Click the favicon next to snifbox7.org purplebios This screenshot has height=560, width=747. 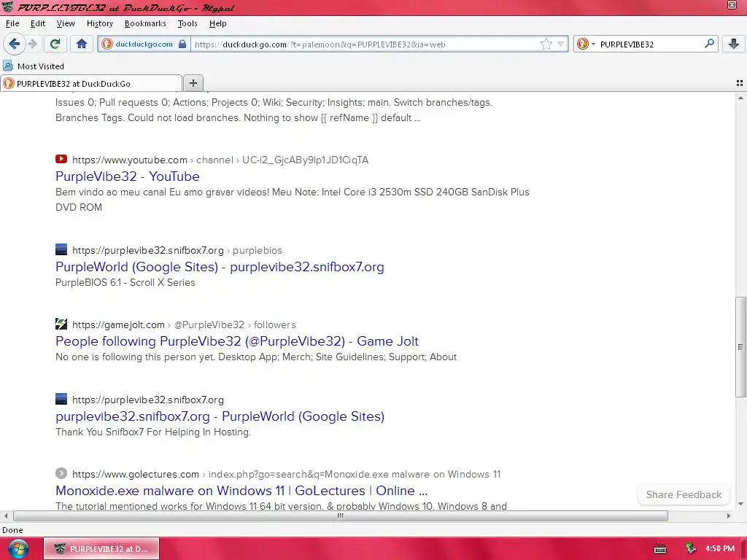coord(61,249)
